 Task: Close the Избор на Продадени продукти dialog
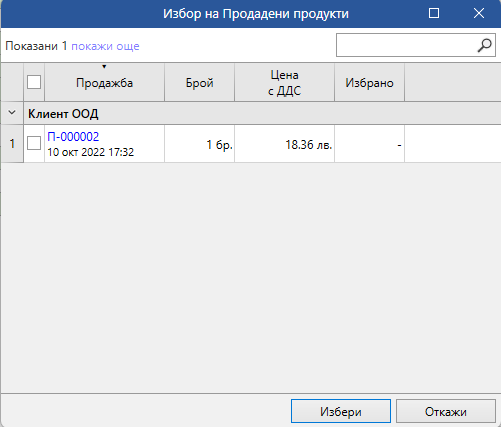479,13
